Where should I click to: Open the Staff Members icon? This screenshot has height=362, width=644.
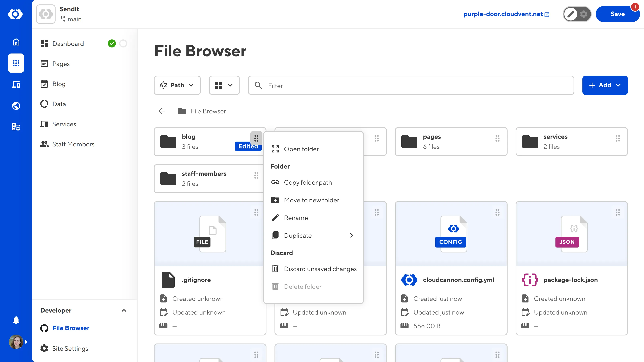(44, 144)
